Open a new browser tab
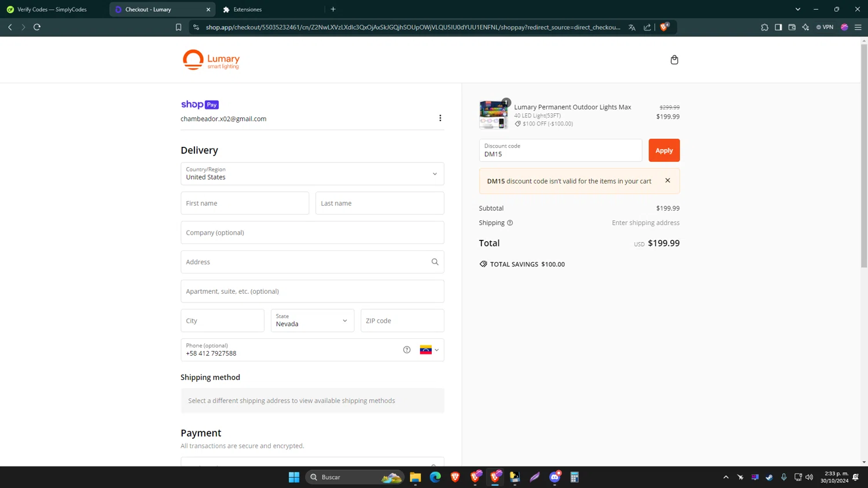The image size is (868, 488). 333,9
